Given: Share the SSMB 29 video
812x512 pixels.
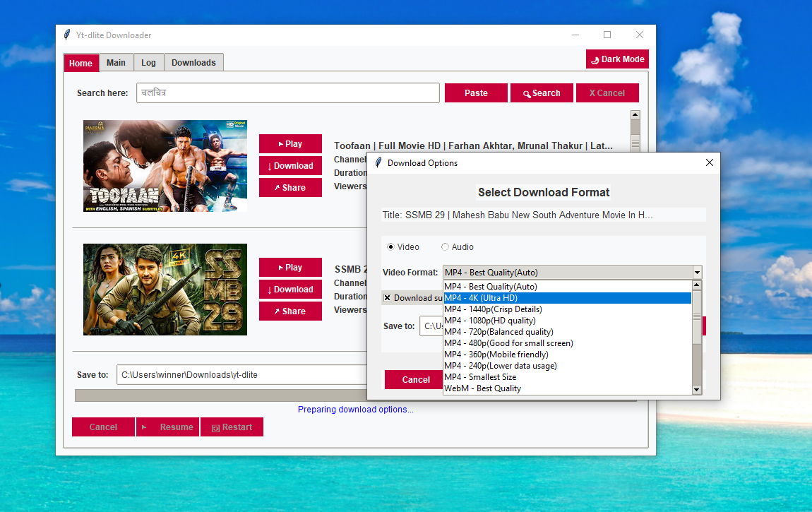Looking at the screenshot, I should pos(290,311).
